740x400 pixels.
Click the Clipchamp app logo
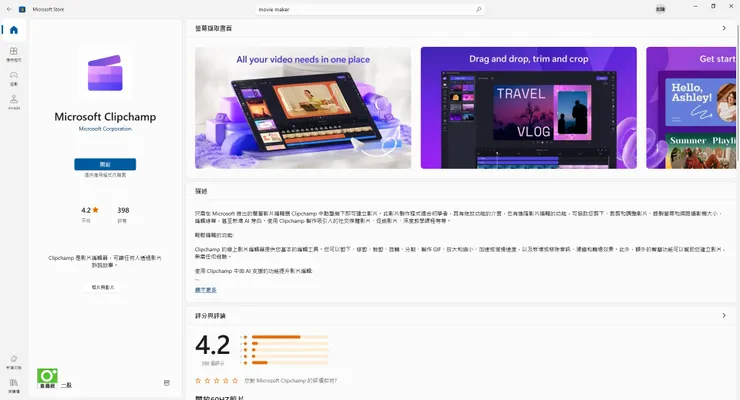pyautogui.click(x=105, y=73)
